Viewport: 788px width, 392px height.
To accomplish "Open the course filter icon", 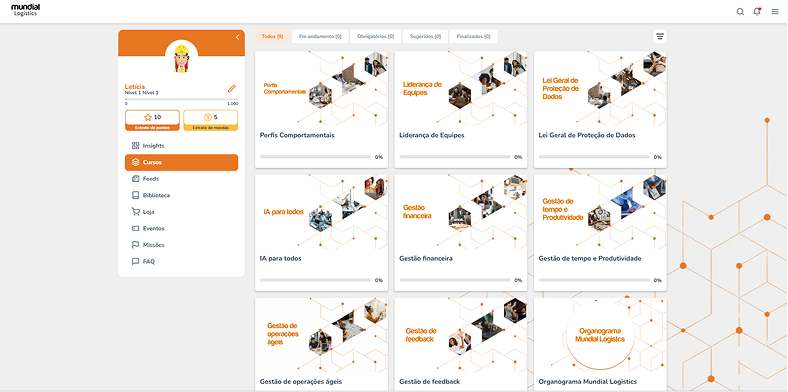I will click(x=660, y=36).
